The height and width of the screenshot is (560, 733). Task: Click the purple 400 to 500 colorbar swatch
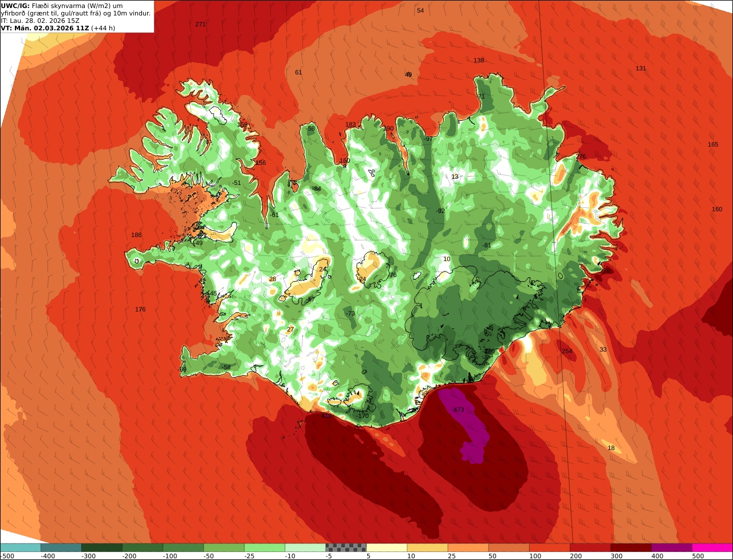[x=672, y=547]
